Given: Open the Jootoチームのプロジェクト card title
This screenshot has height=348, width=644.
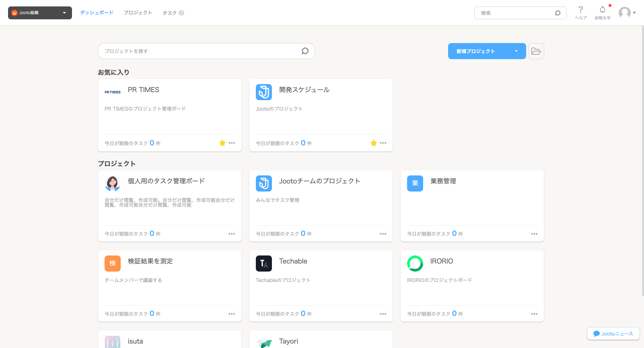Looking at the screenshot, I should 319,181.
